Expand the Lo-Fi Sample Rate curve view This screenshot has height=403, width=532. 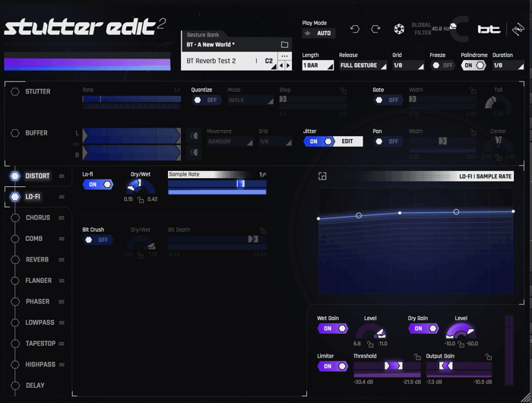[322, 176]
